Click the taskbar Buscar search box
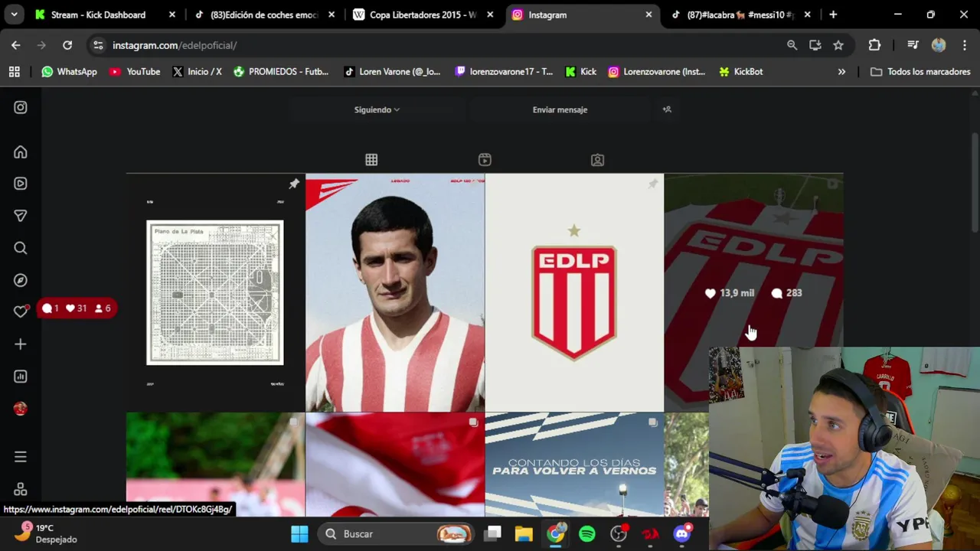 pos(396,534)
